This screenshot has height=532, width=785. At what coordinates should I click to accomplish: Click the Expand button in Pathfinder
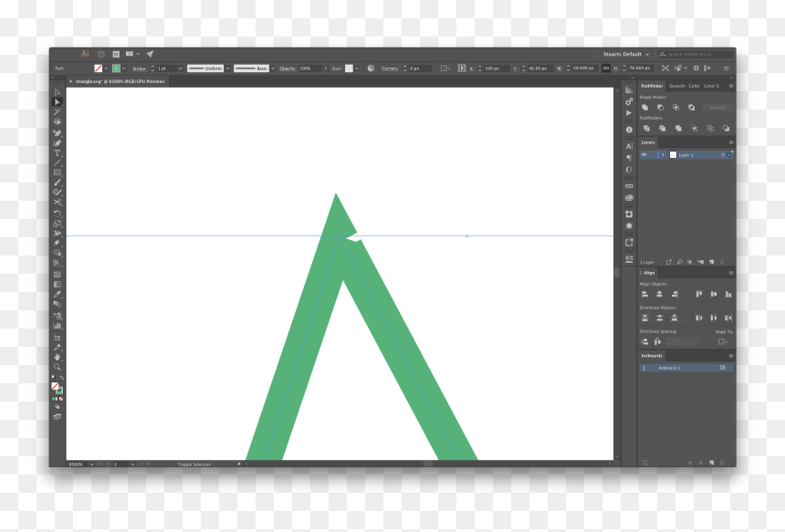click(717, 108)
